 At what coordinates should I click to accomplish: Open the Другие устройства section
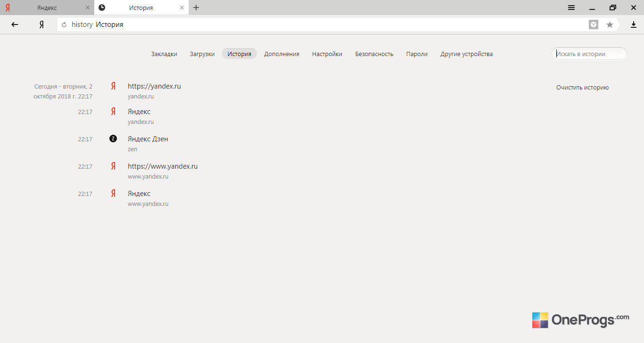[467, 54]
